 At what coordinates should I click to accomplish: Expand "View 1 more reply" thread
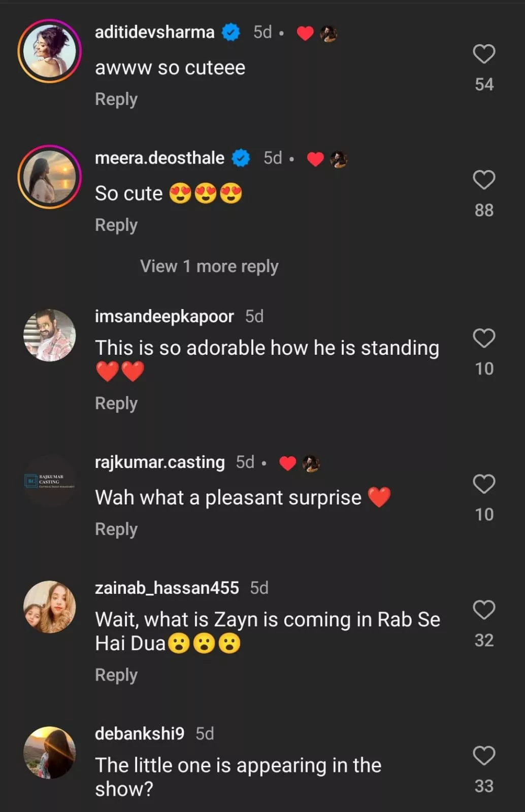[x=209, y=266]
